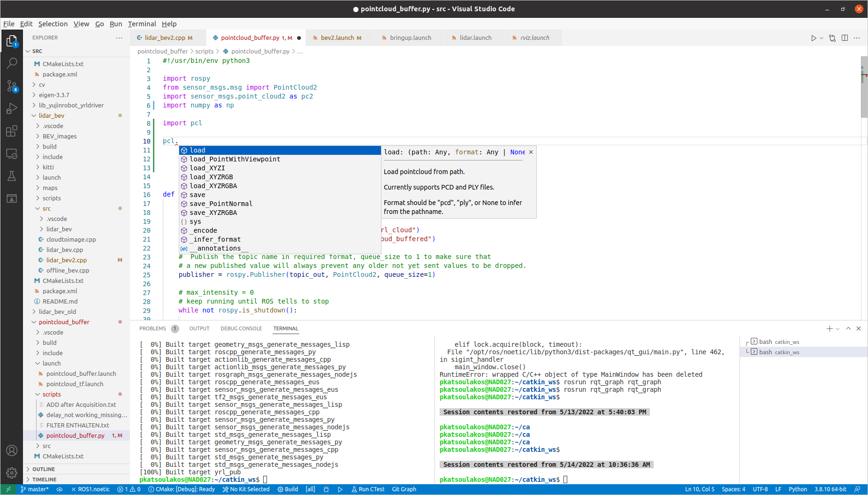Expand the OUTLINE section
This screenshot has height=495, width=868.
[42, 469]
